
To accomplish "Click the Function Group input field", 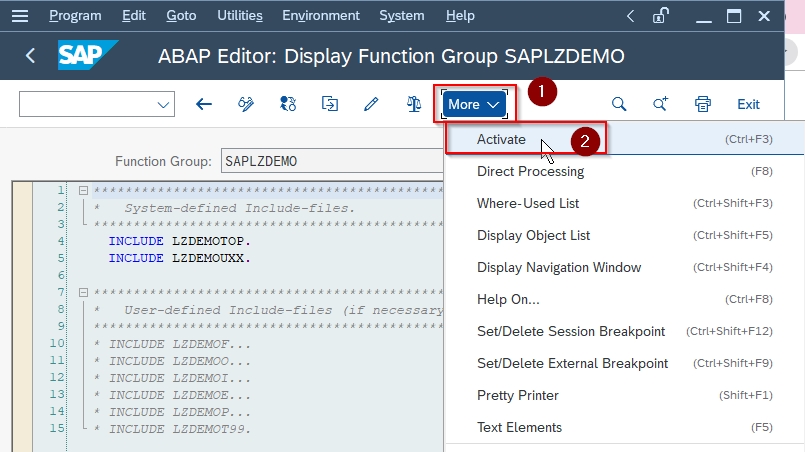I will [x=332, y=161].
